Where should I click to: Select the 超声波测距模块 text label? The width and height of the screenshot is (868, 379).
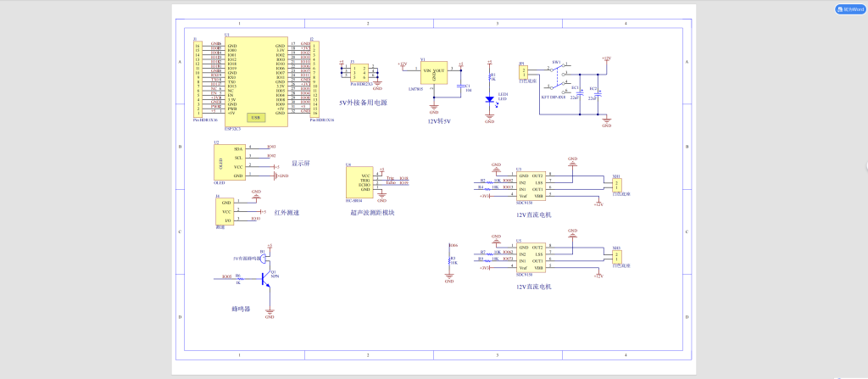tap(372, 213)
